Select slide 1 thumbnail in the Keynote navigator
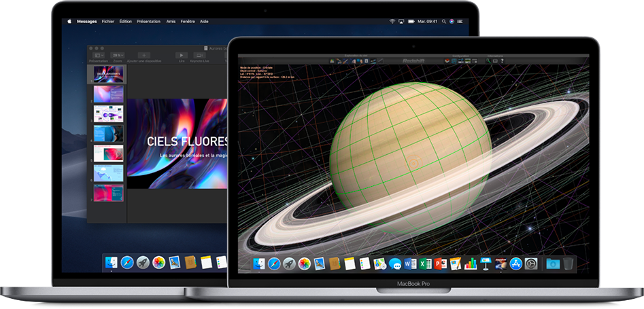The height and width of the screenshot is (309, 644). click(108, 74)
